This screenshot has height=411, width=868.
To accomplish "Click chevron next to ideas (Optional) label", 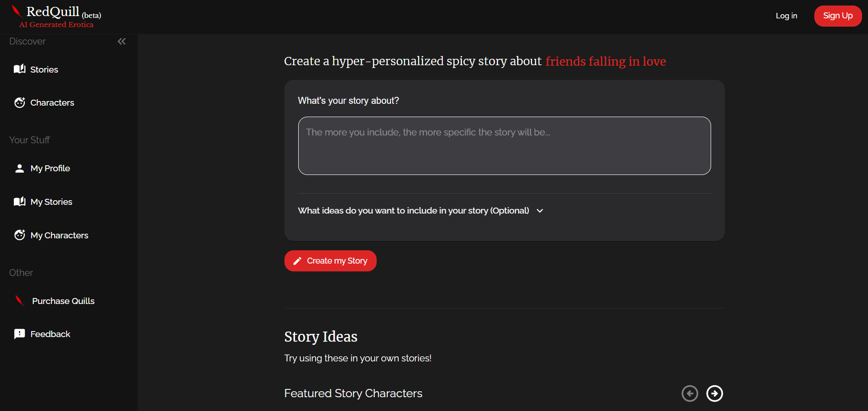I will tap(540, 211).
